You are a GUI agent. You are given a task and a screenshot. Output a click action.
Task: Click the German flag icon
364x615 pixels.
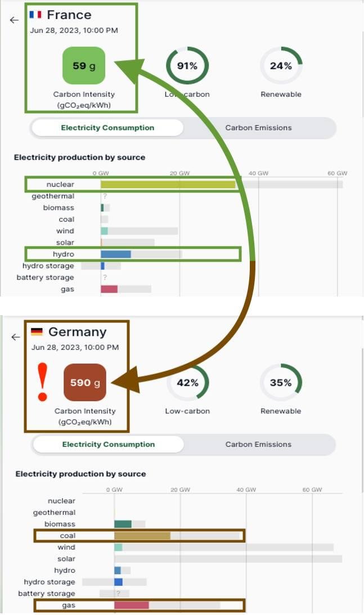pos(37,331)
